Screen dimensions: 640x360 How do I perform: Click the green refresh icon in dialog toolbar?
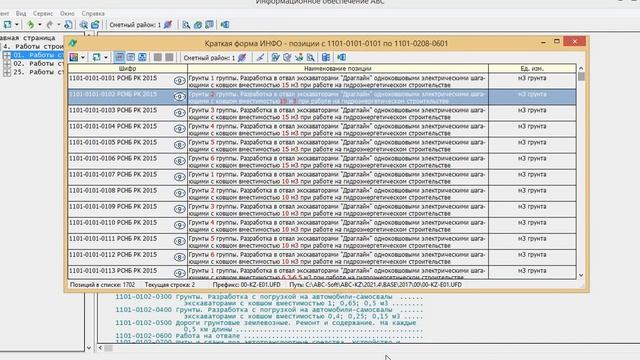coord(96,57)
